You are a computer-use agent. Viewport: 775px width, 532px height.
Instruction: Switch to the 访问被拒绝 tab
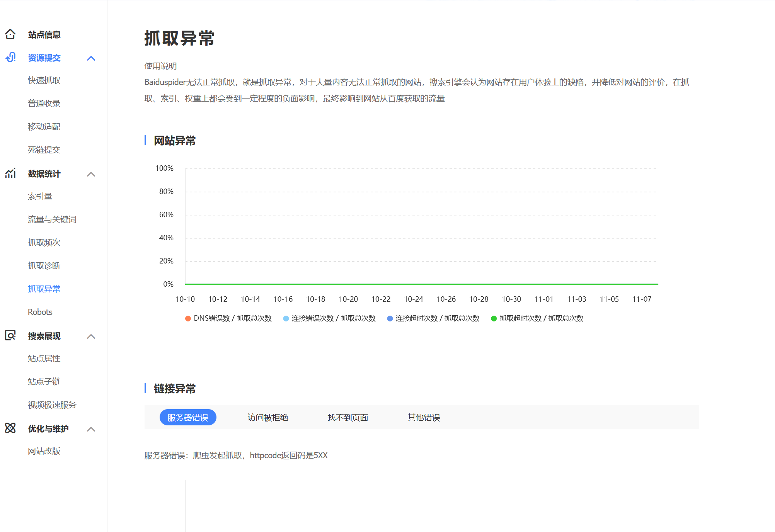click(x=268, y=417)
